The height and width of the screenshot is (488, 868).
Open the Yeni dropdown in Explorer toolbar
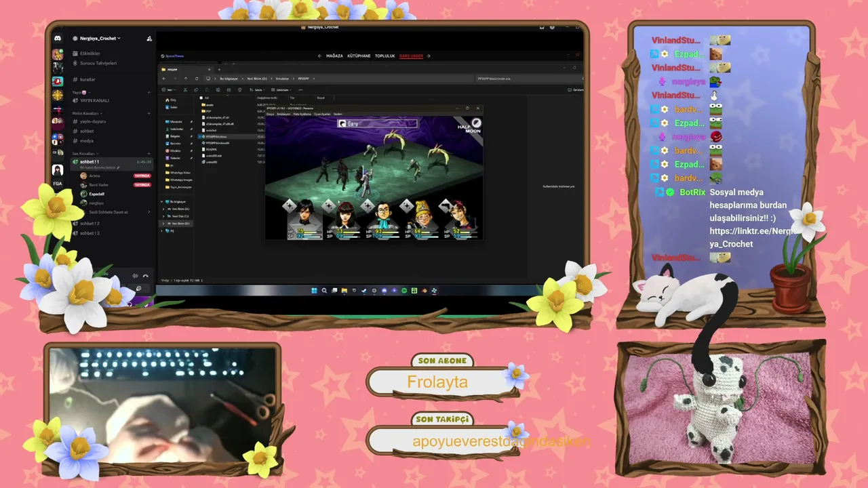[x=170, y=89]
